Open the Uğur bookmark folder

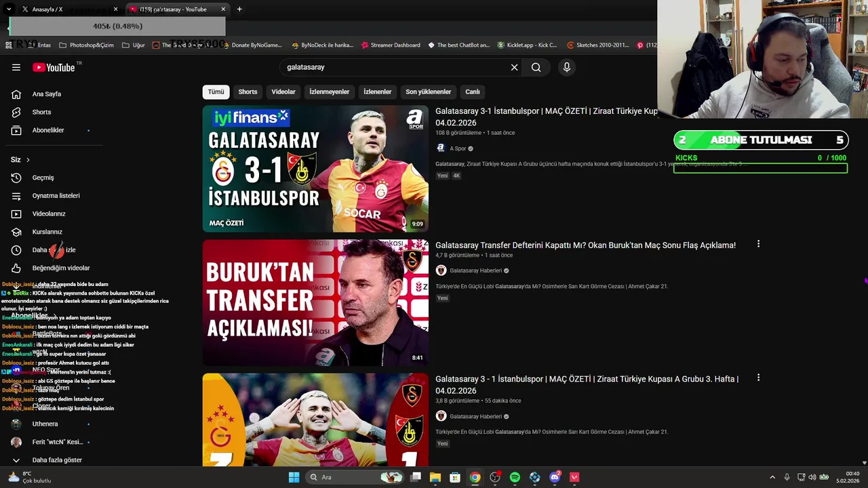134,45
